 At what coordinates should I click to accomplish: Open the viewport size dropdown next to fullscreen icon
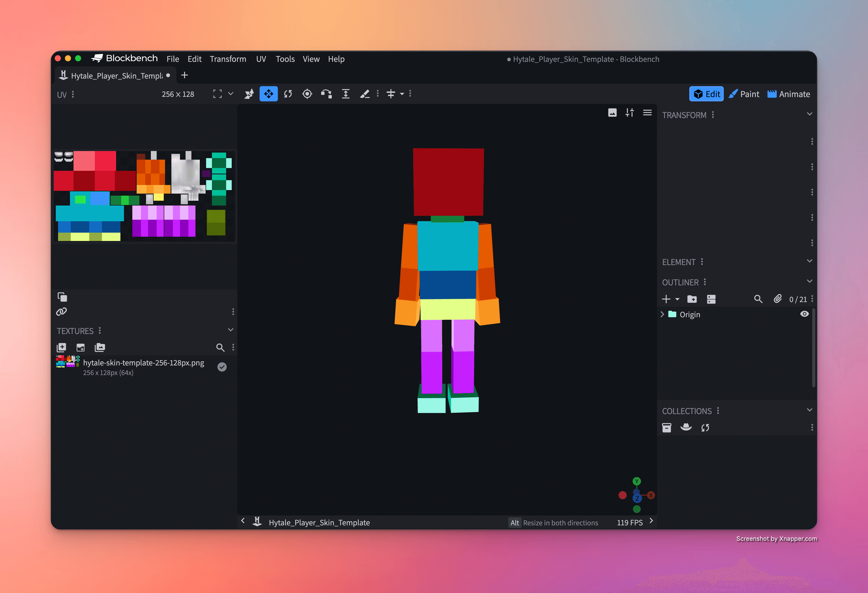230,94
